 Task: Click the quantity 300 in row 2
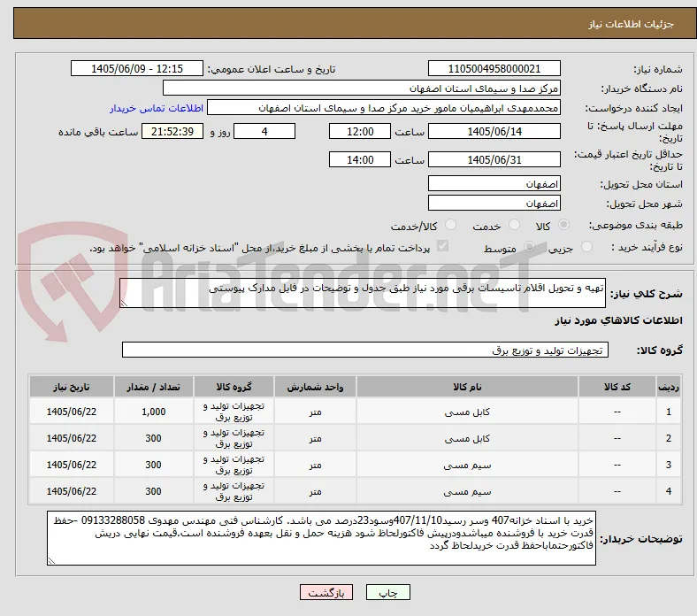tap(153, 438)
